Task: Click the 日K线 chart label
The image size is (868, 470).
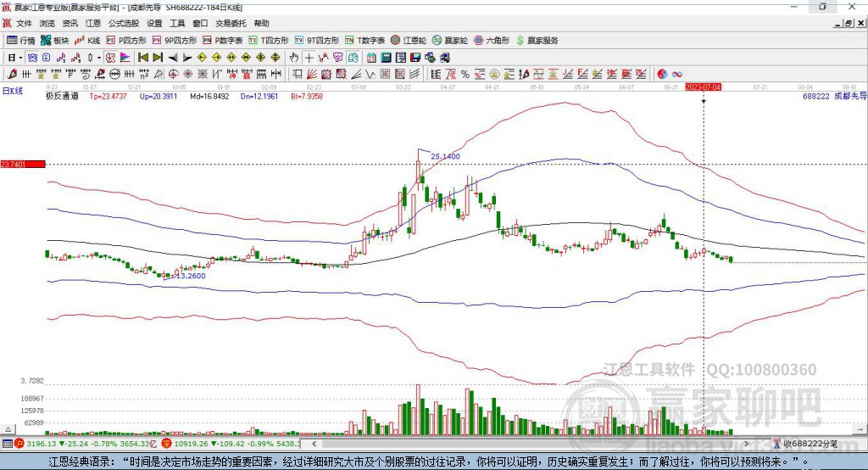Action: coord(12,91)
